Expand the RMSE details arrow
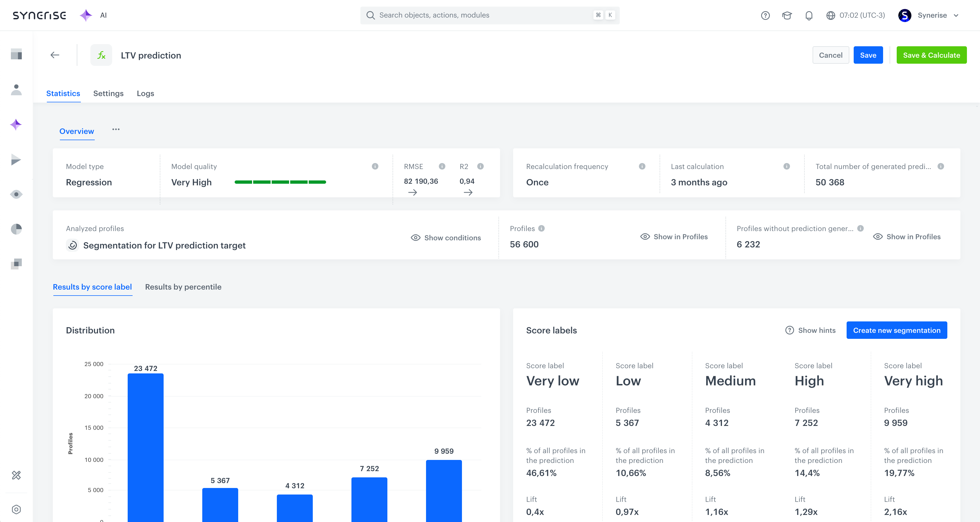The image size is (980, 522). pyautogui.click(x=413, y=192)
